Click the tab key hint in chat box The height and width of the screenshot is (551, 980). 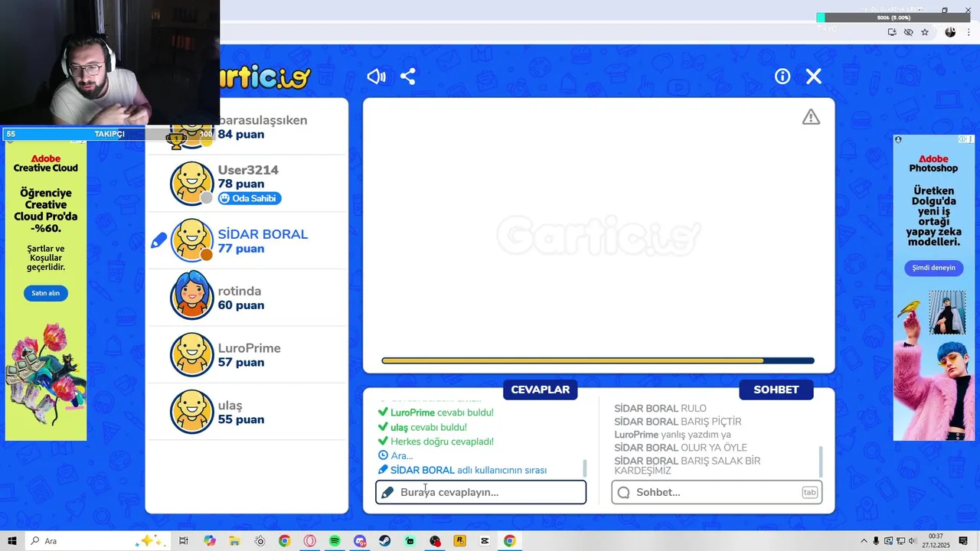click(x=809, y=492)
